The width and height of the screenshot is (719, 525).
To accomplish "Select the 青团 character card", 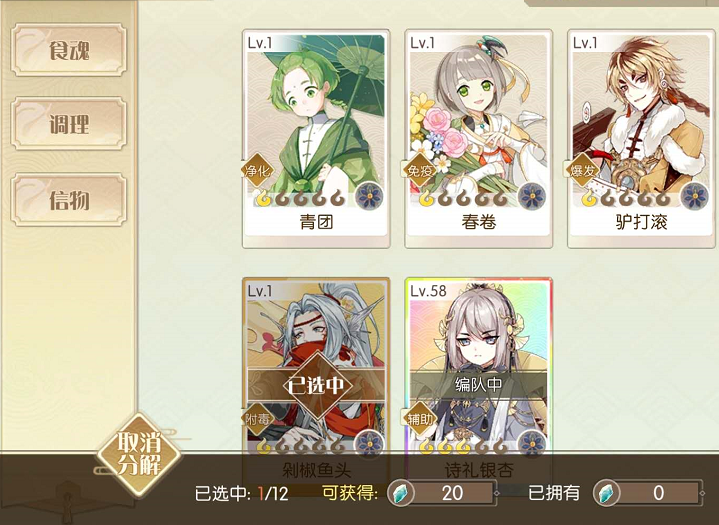I will pos(316,139).
